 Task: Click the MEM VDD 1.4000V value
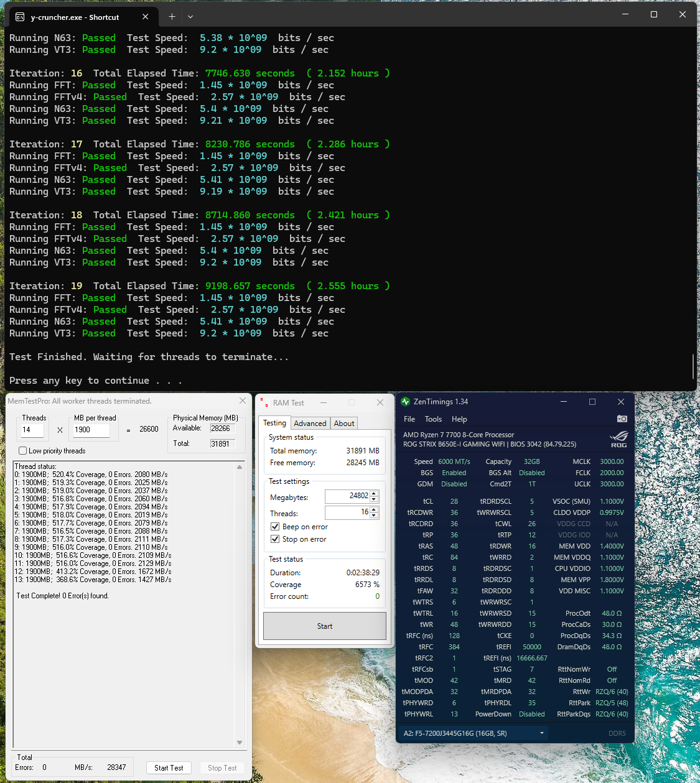coord(612,546)
